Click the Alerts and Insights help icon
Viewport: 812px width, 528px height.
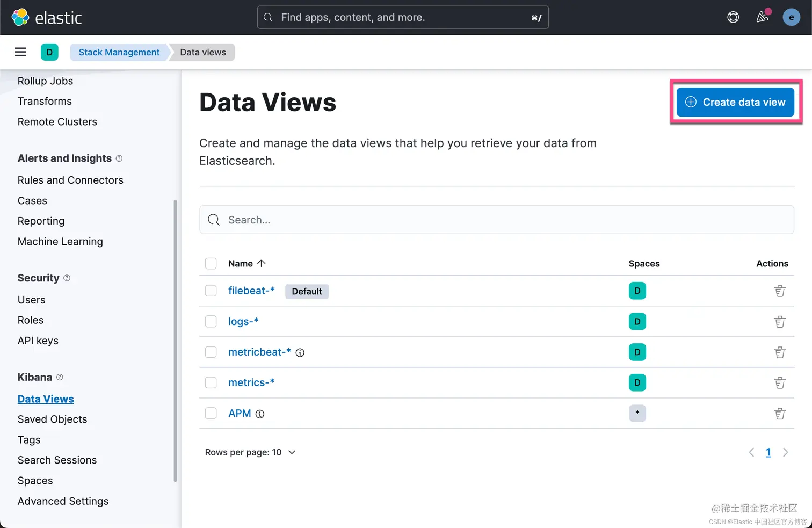(119, 158)
